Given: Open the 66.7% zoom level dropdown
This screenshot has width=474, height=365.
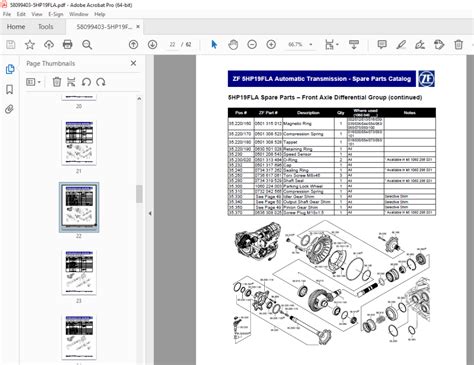Looking at the screenshot, I should coord(311,44).
